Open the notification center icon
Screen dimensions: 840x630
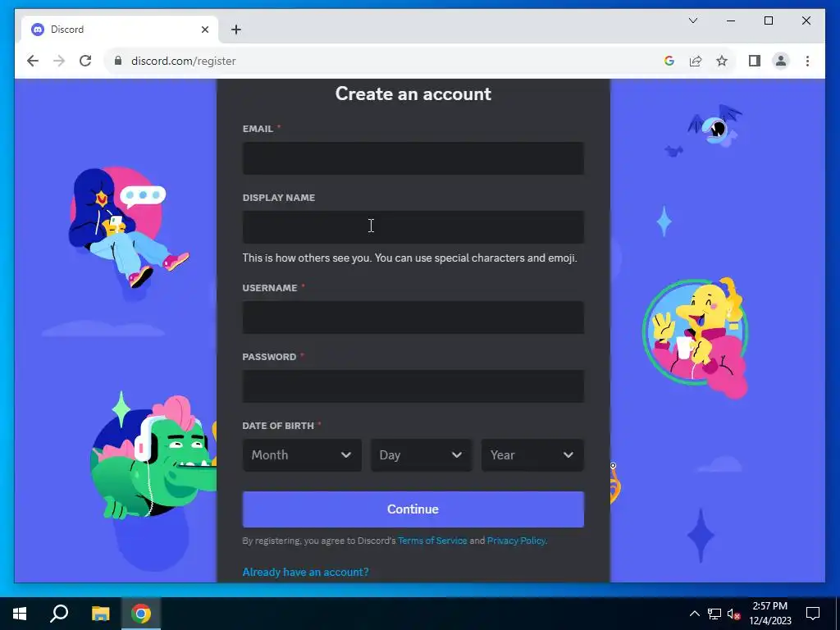click(813, 614)
